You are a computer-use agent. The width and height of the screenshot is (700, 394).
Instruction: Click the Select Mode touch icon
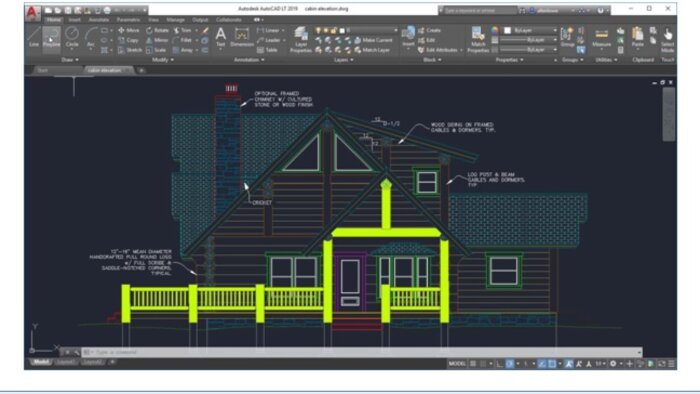coord(667,39)
